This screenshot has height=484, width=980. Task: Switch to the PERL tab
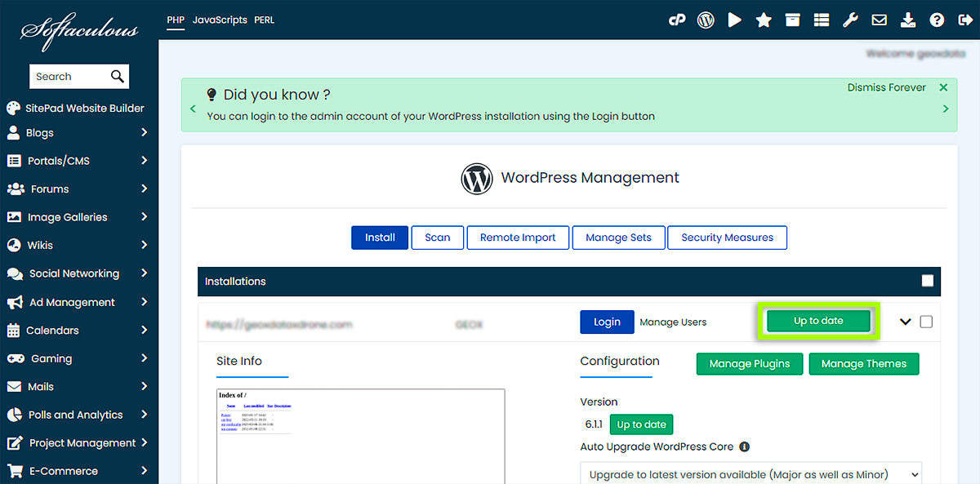(x=264, y=20)
